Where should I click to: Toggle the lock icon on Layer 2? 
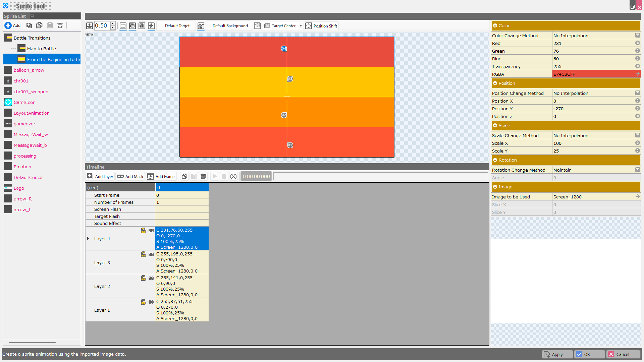tap(143, 278)
